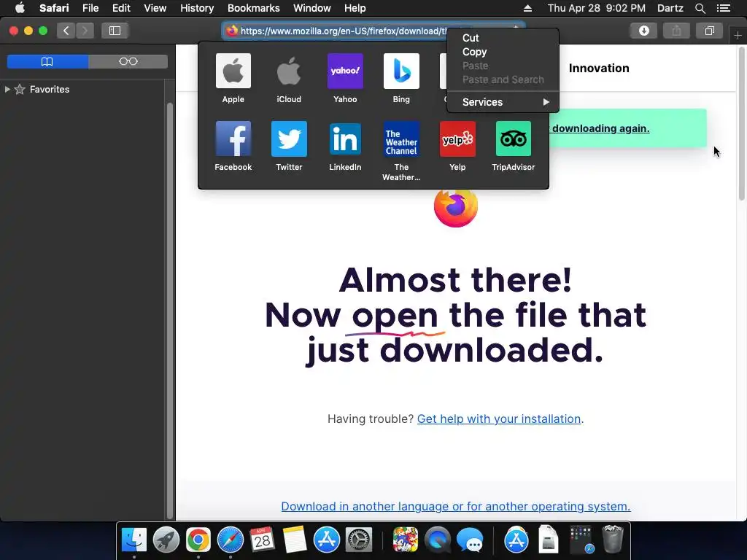Open Calendar from the Dock
The height and width of the screenshot is (560, 747).
pos(262,540)
